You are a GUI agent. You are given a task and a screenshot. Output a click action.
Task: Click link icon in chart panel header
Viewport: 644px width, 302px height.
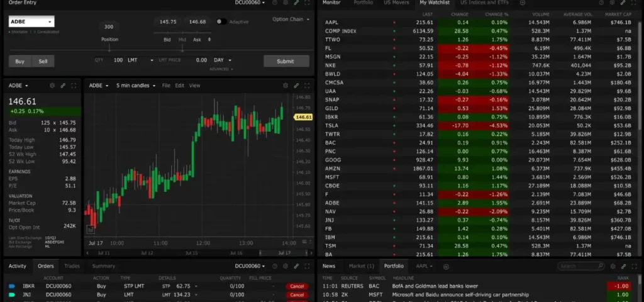coord(296,86)
